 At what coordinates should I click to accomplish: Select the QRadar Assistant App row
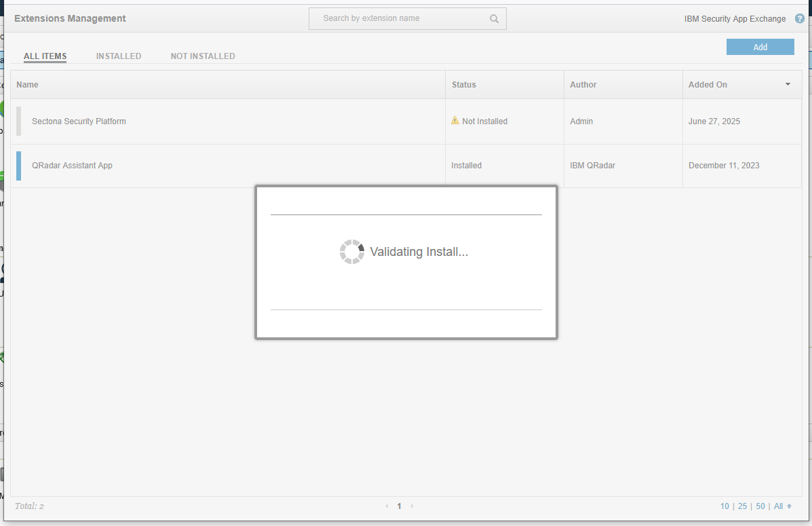tap(72, 166)
